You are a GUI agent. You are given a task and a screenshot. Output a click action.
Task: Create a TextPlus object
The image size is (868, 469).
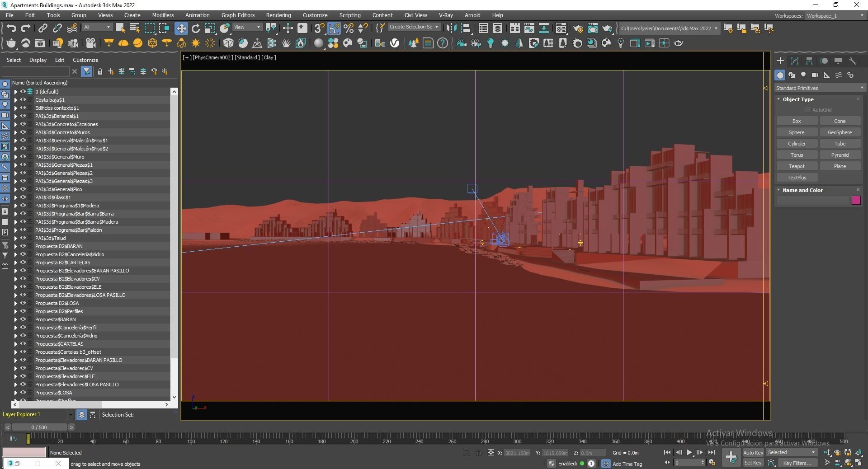coord(797,178)
